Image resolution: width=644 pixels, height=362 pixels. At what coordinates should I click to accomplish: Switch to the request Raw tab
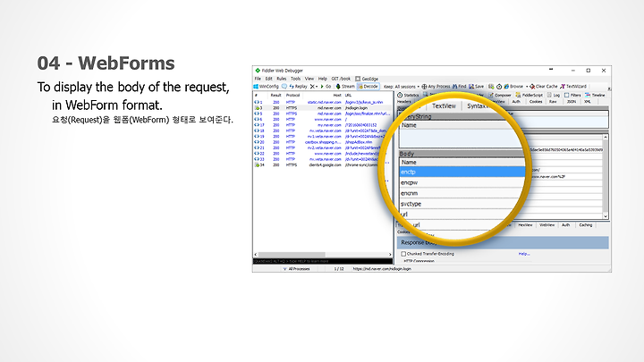pyautogui.click(x=554, y=101)
